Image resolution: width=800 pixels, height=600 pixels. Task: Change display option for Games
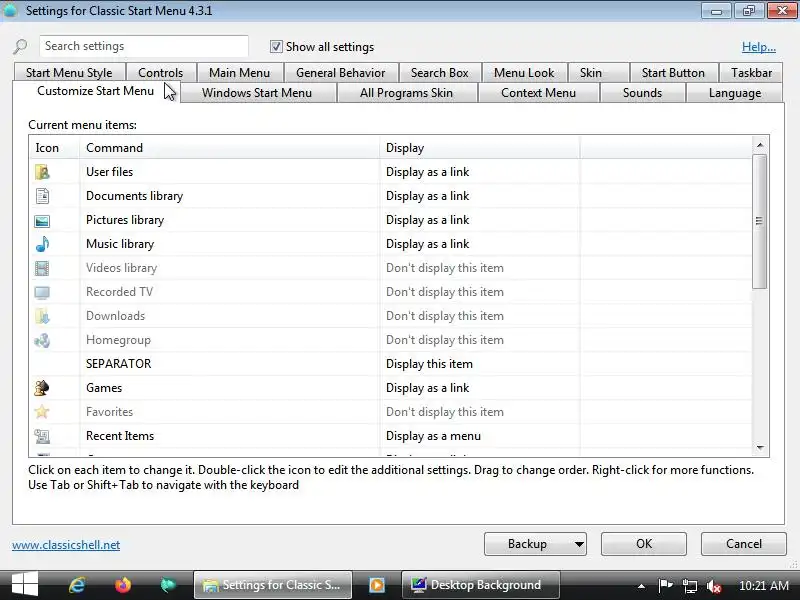[x=427, y=388]
